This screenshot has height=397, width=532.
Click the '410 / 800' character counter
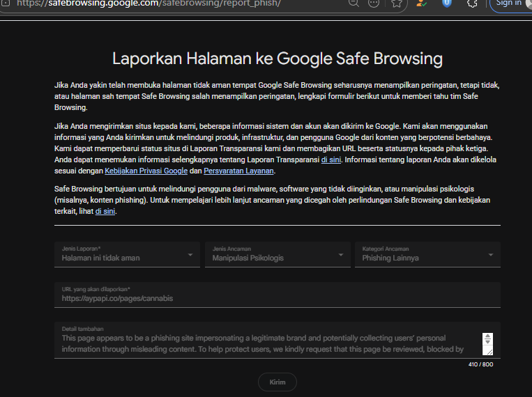(x=480, y=364)
